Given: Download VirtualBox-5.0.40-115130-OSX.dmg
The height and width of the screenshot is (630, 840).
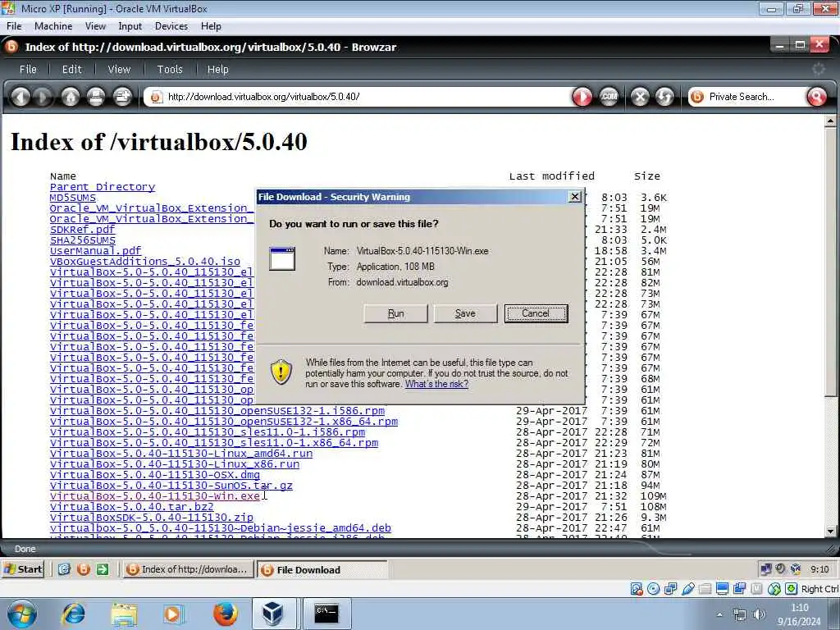Looking at the screenshot, I should [155, 475].
